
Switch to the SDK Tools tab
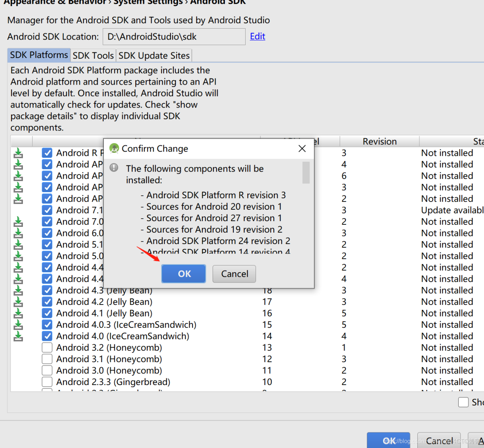(x=93, y=55)
